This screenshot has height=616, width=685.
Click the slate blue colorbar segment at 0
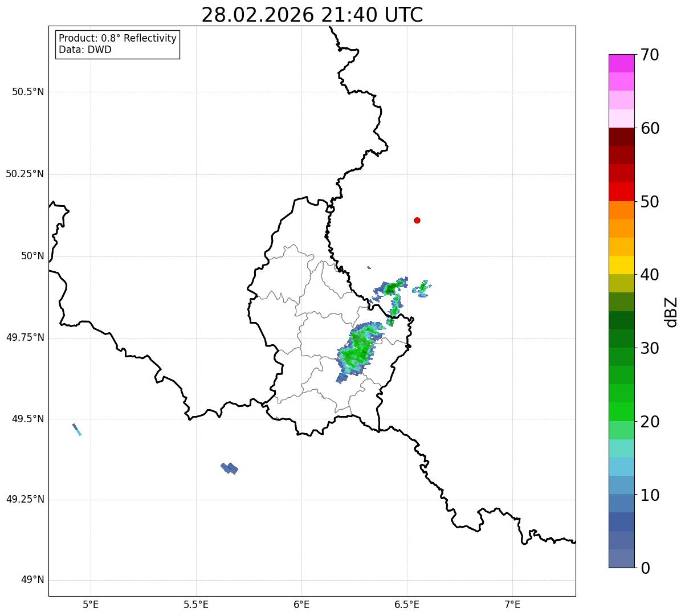tap(621, 558)
